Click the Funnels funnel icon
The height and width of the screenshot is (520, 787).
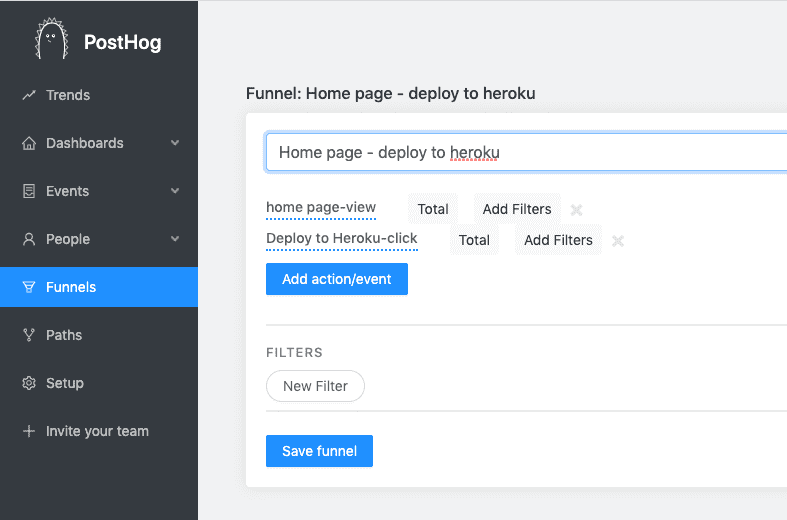coord(29,287)
